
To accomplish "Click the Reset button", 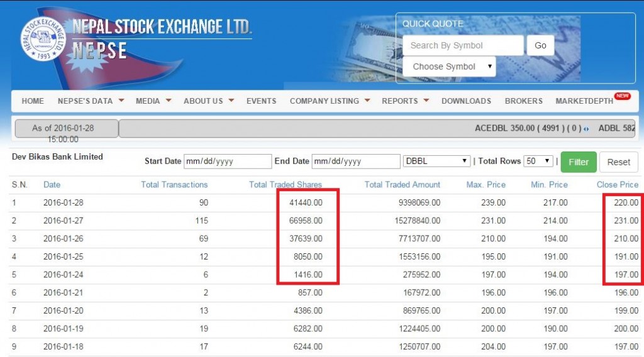I will coord(618,162).
